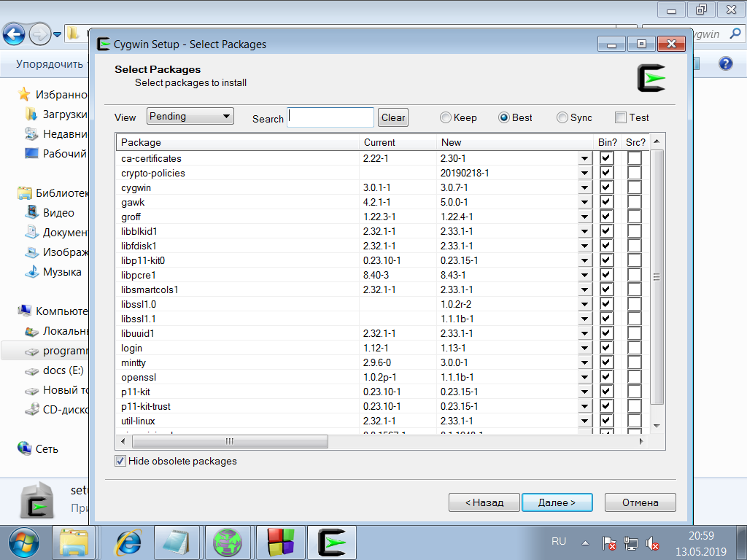Screen dimensions: 747x560
Task: Expand the version dropdown for openssl
Action: tap(585, 377)
